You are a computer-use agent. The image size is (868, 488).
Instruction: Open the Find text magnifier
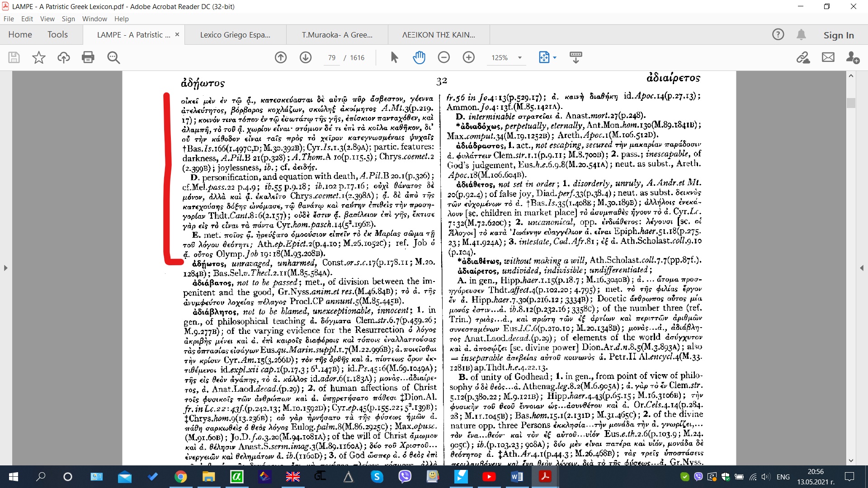[x=113, y=57]
